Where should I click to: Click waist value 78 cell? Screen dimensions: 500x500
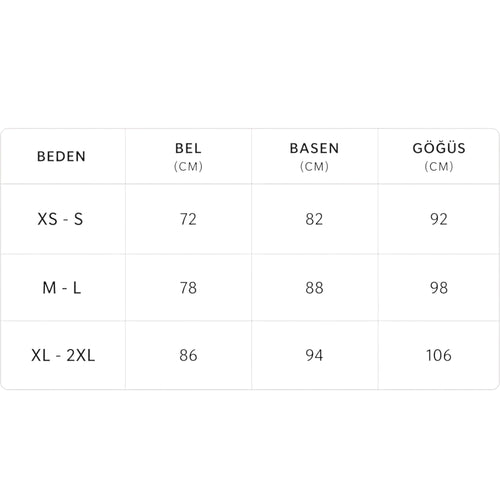click(188, 288)
